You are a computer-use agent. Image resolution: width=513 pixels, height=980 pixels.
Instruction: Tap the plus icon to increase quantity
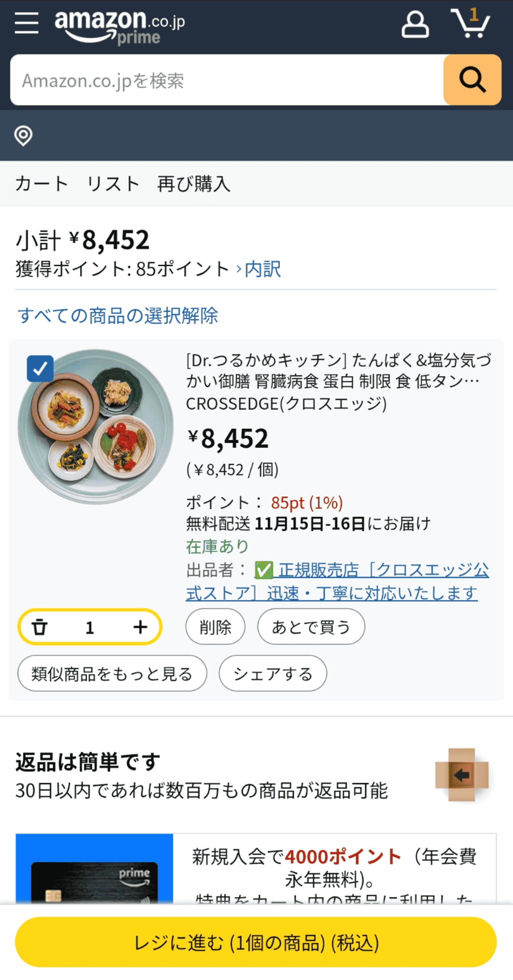point(140,627)
